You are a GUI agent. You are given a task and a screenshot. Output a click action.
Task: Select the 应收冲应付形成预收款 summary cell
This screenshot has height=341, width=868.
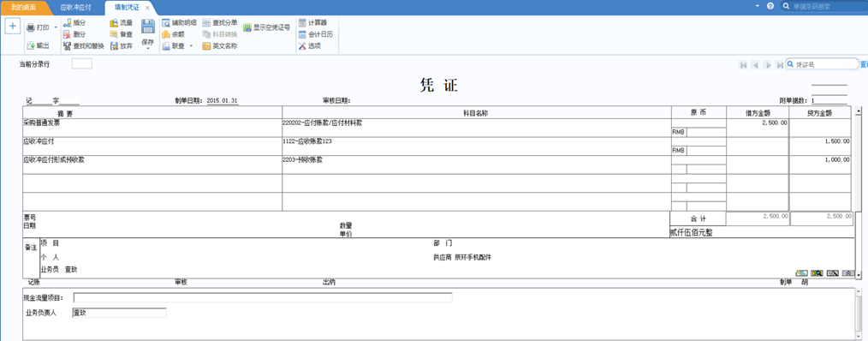click(x=152, y=165)
